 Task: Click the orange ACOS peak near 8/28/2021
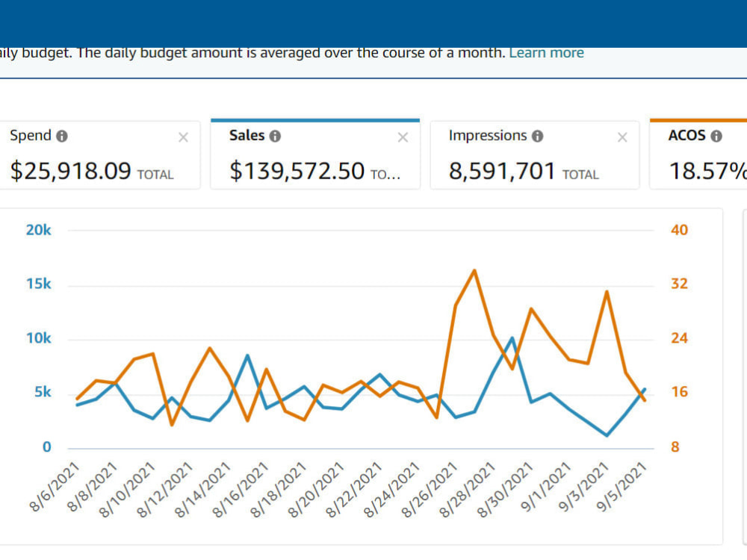(x=474, y=271)
